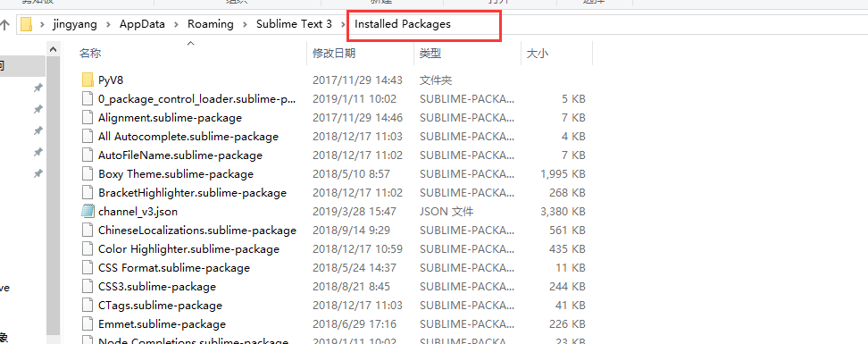
Task: Expand the chevron before jingyang breadcrumb
Action: click(42, 24)
